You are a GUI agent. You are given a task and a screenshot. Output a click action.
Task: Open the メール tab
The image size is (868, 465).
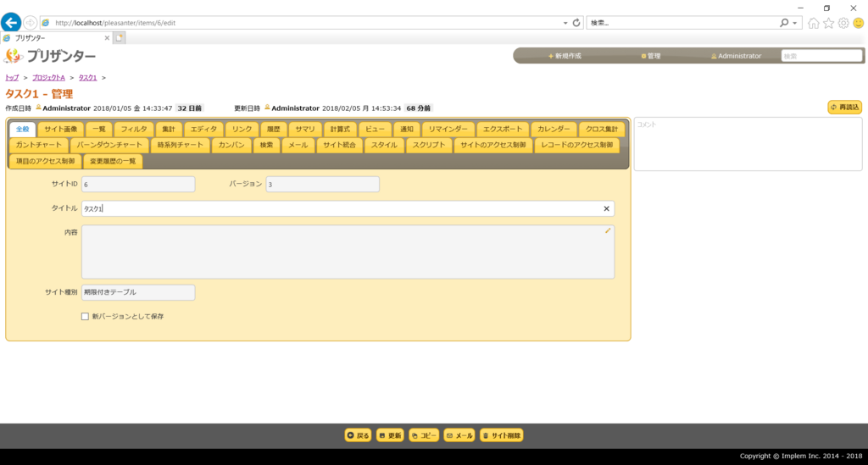[298, 145]
